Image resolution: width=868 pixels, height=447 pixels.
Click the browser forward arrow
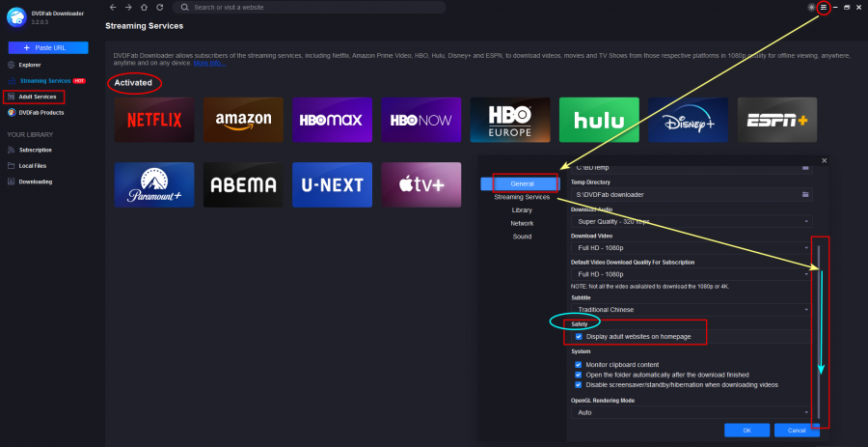128,7
